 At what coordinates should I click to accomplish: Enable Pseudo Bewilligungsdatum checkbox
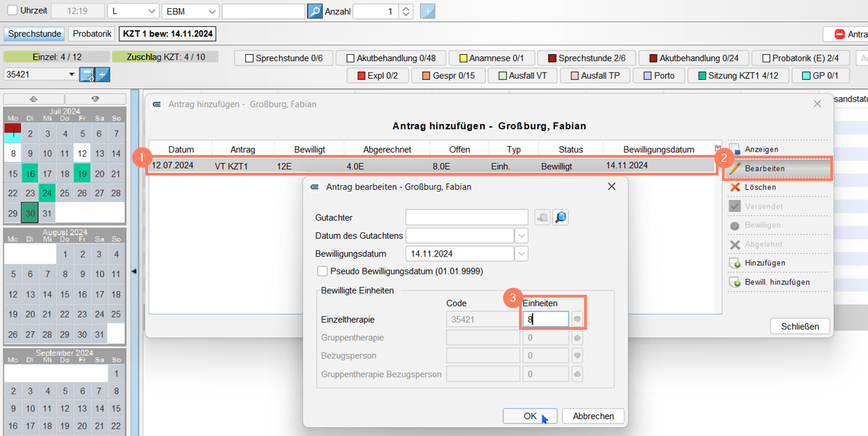[x=323, y=271]
